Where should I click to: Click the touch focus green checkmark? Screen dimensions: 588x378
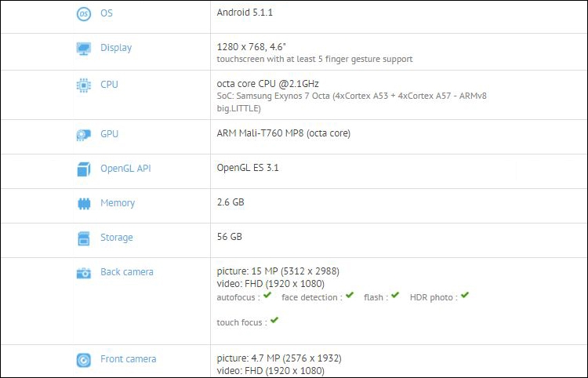(x=274, y=321)
